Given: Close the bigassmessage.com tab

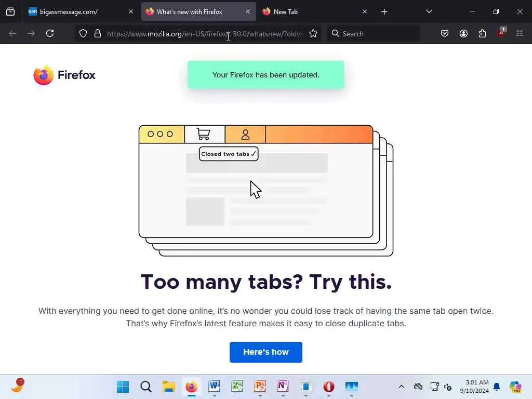Looking at the screenshot, I should (130, 12).
